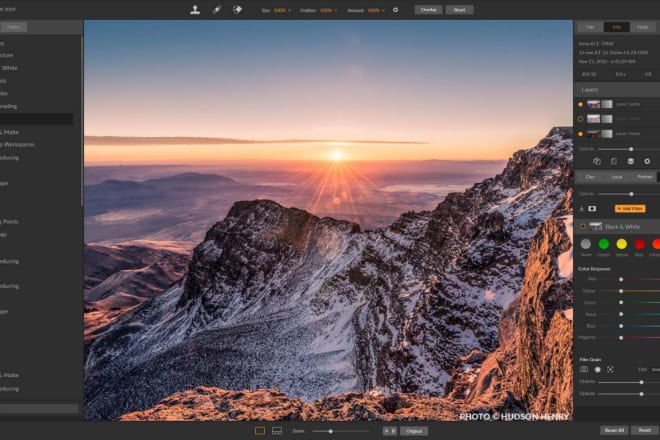Click the new layer page icon
This screenshot has height=440, width=660.
click(614, 161)
